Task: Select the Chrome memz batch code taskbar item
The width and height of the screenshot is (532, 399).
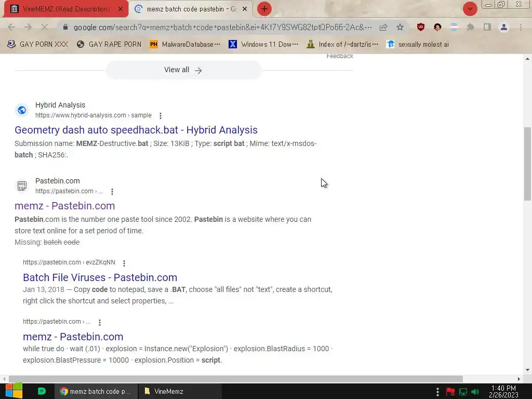Action: coord(96,391)
